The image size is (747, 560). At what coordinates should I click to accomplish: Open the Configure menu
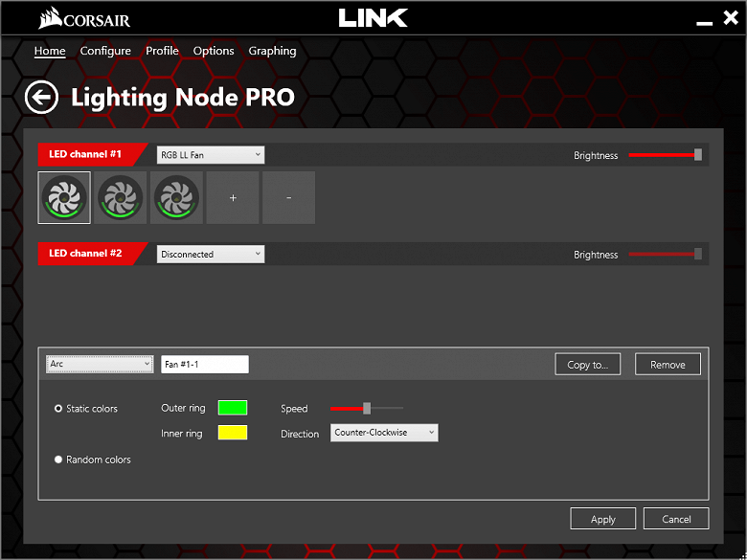click(x=105, y=51)
